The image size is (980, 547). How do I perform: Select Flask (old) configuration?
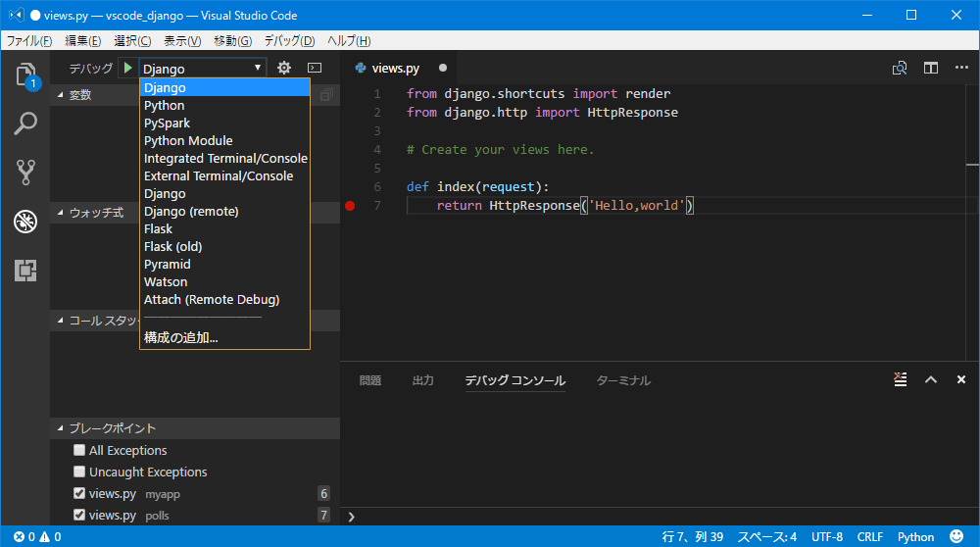(225, 246)
